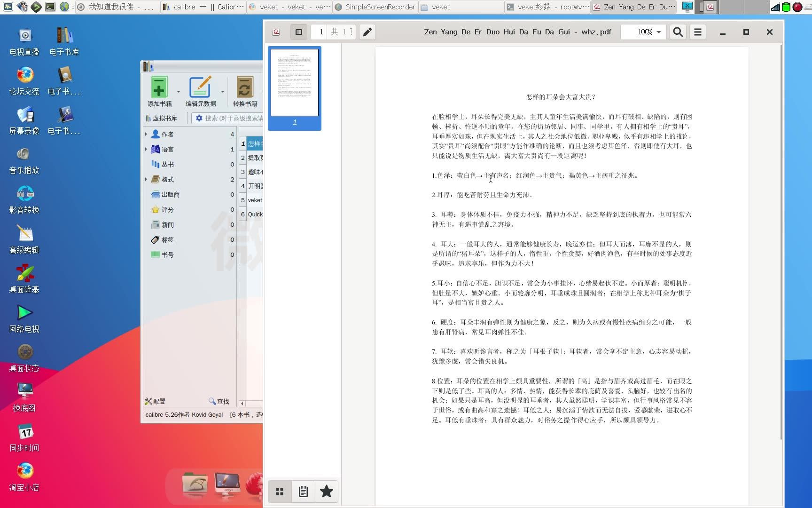Image resolution: width=812 pixels, height=508 pixels.
Task: Open Music Player (音乐播放) desktop icon
Action: coord(24,160)
